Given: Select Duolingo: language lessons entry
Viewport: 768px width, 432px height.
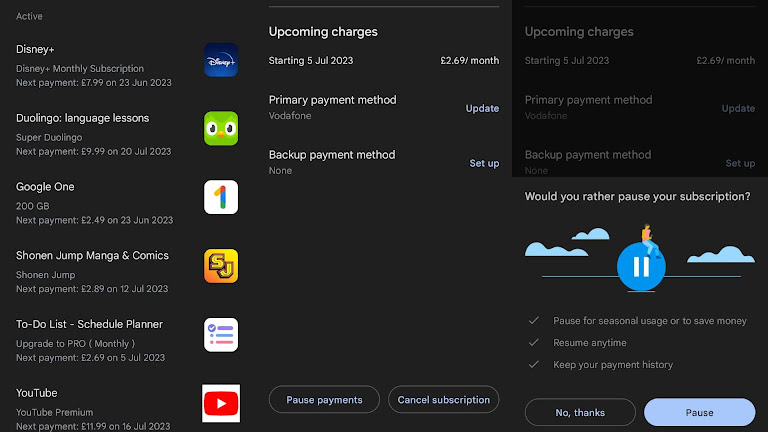Looking at the screenshot, I should (82, 118).
